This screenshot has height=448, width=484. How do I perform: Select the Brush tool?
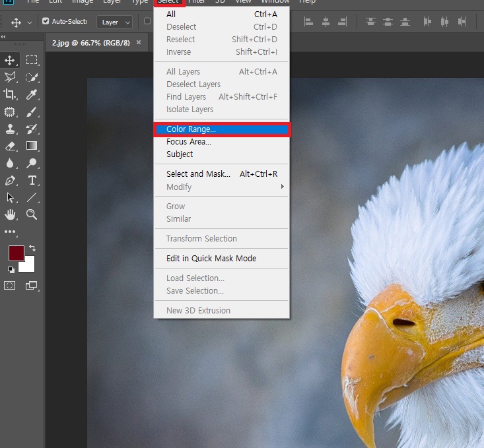pos(32,112)
